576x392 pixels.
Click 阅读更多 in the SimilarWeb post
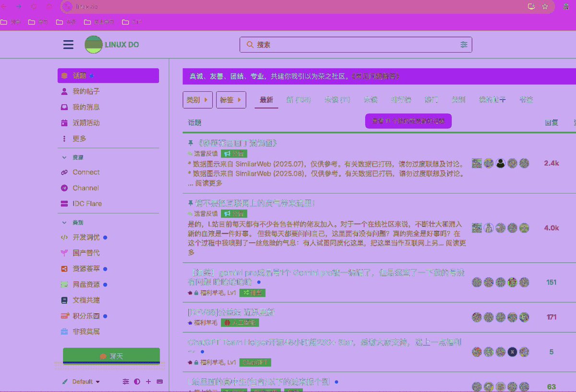coord(208,183)
